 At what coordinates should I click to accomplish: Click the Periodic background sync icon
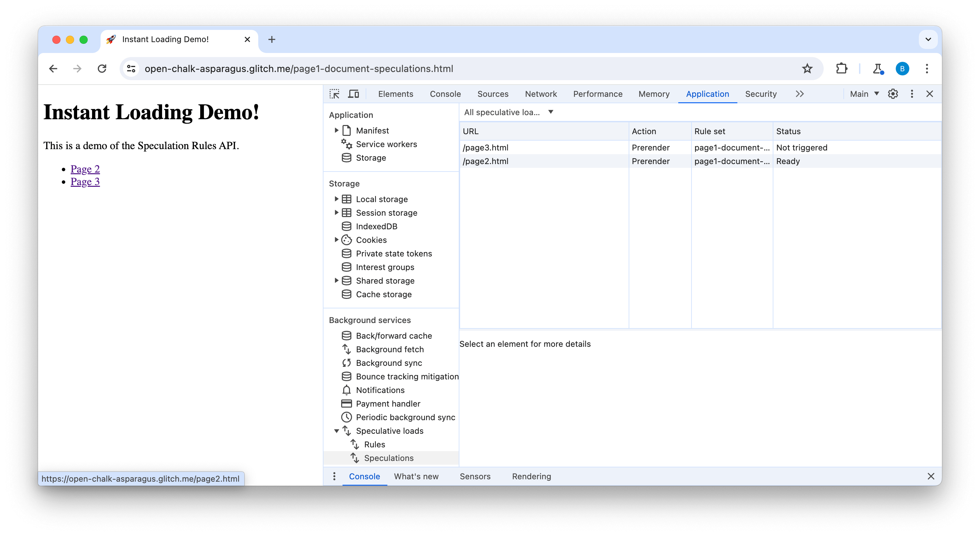point(347,417)
